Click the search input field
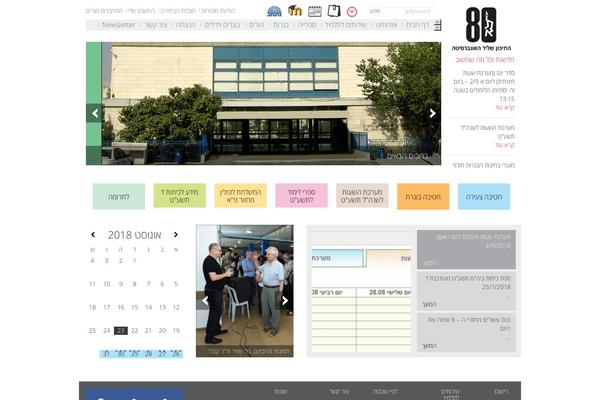600x400 pixels. pyautogui.click(x=409, y=11)
